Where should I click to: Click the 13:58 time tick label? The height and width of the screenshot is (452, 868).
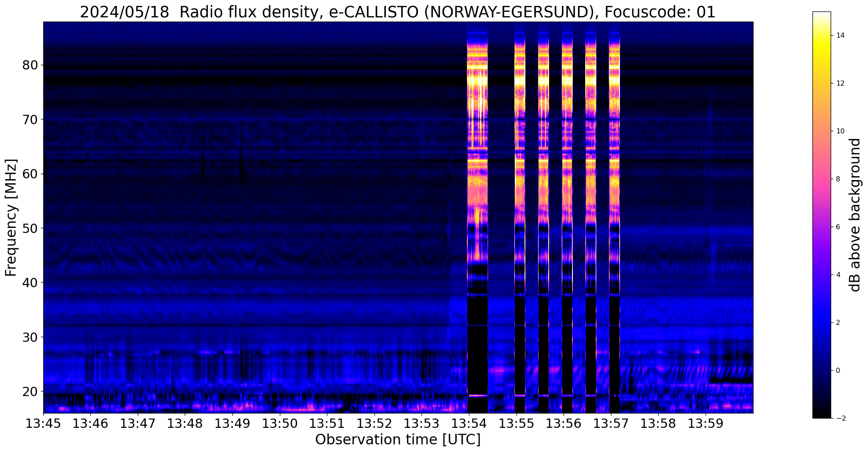pos(659,424)
